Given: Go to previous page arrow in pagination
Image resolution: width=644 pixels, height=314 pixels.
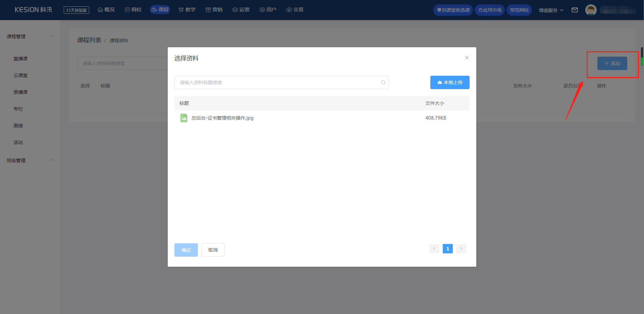Looking at the screenshot, I should point(434,249).
